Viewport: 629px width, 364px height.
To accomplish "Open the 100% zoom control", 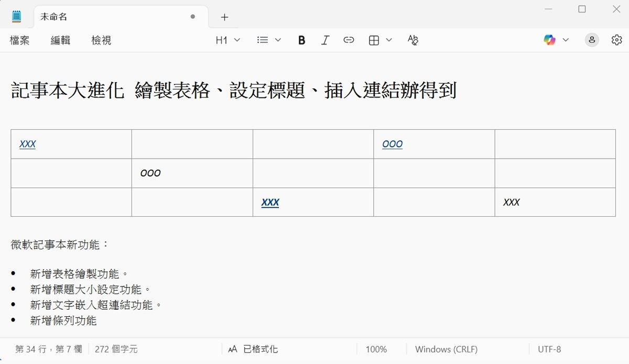I will [x=376, y=349].
